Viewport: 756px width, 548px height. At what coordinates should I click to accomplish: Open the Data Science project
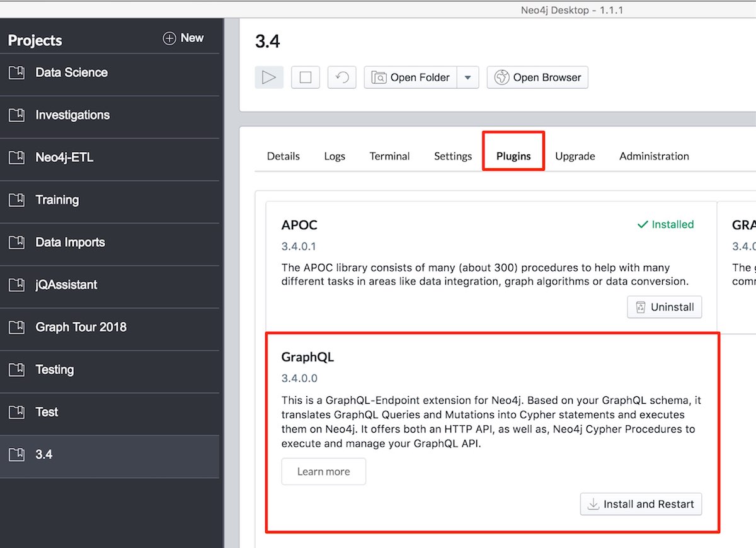click(110, 74)
